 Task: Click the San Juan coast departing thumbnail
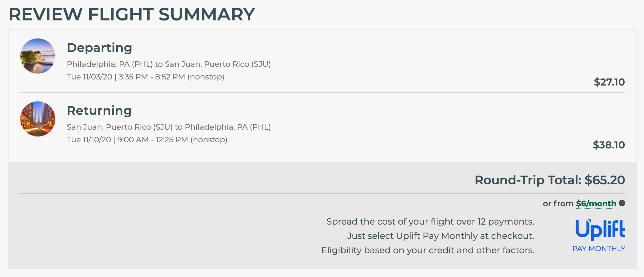tap(38, 56)
